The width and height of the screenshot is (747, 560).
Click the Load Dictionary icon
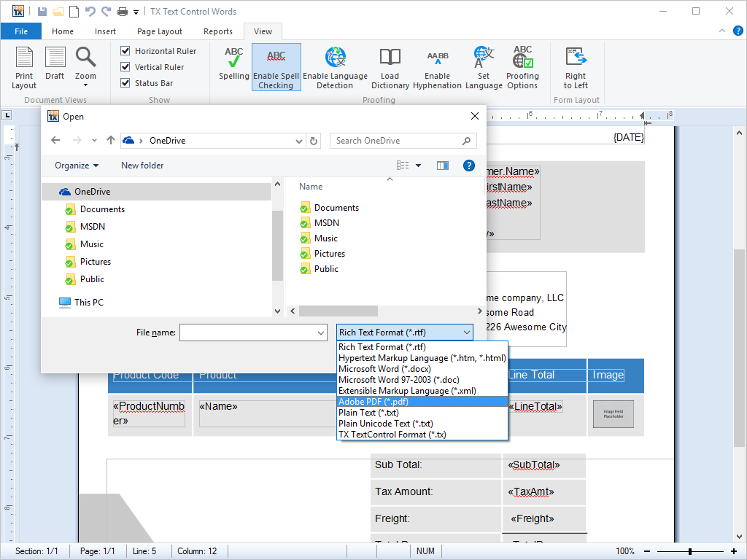[390, 67]
